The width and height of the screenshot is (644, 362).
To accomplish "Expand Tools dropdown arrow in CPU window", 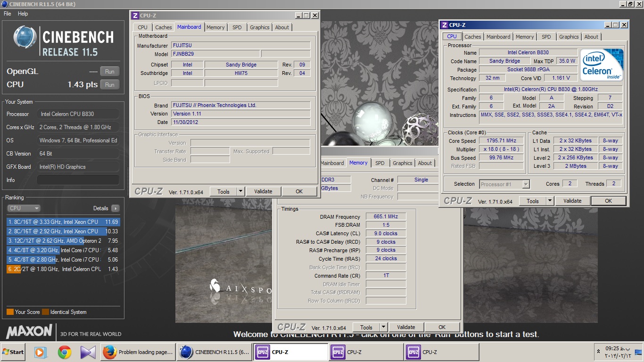I will click(x=550, y=201).
